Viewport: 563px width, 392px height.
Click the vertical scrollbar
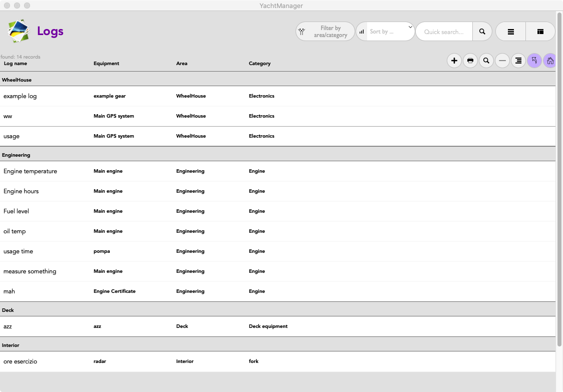[559, 180]
